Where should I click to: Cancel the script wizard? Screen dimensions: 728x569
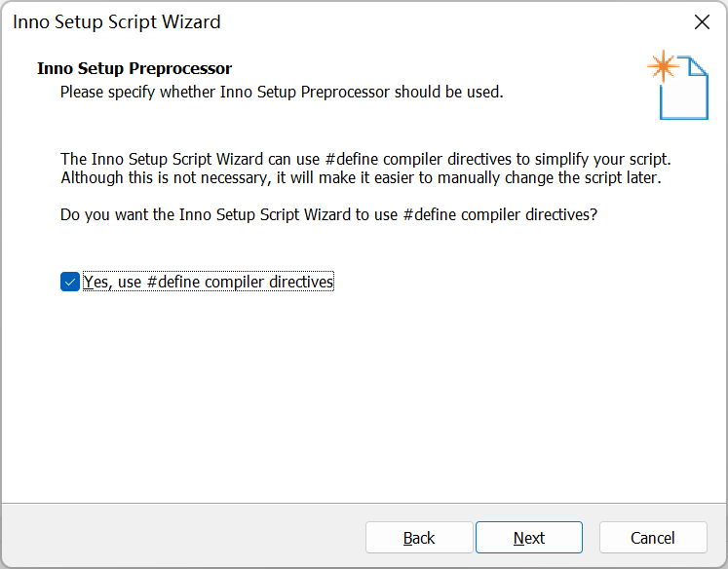click(x=652, y=538)
